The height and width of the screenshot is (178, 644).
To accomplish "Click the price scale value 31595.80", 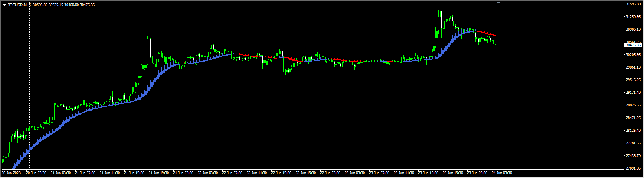I will (633, 4).
